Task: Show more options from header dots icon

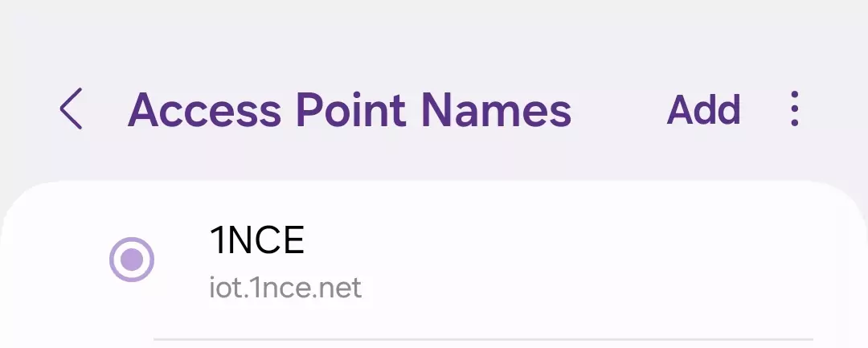Action: coord(794,109)
